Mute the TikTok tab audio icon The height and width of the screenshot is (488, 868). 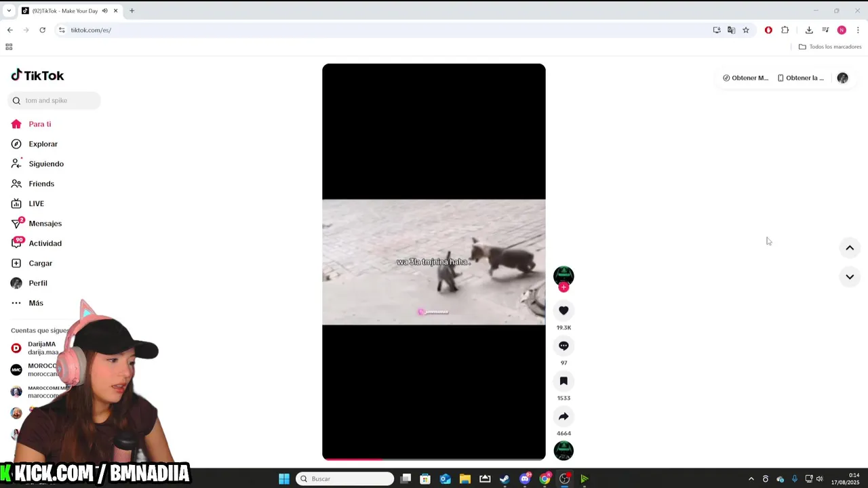pyautogui.click(x=104, y=11)
